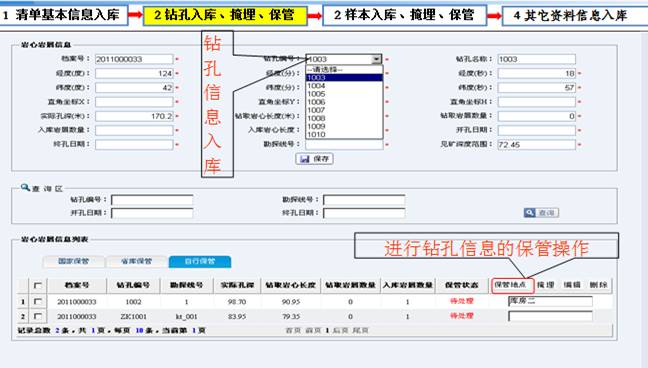Viewport: 648px width, 368px height.
Task: Click core length cell 79.35
Action: point(291,317)
